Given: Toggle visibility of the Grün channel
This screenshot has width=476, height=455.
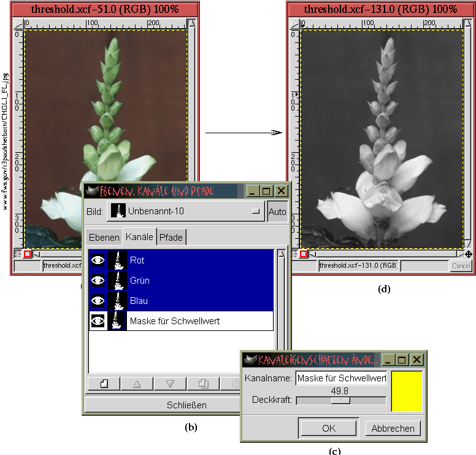Looking at the screenshot, I should tap(98, 281).
